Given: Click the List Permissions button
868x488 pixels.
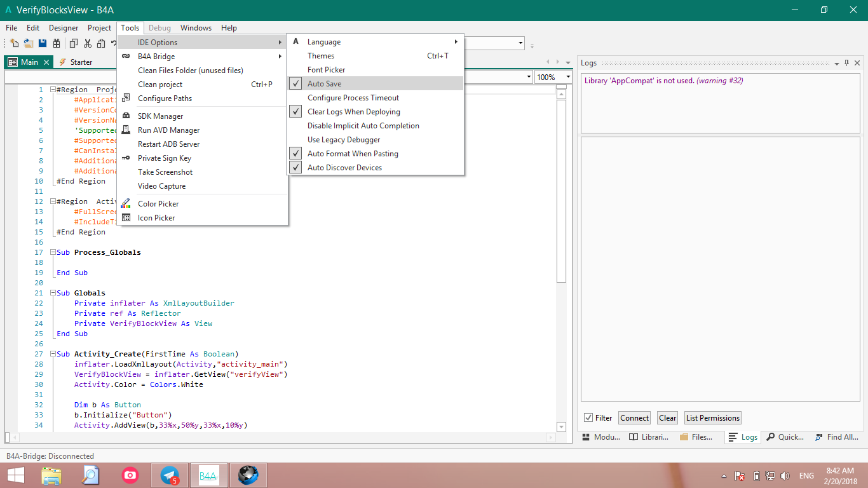Looking at the screenshot, I should tap(712, 418).
